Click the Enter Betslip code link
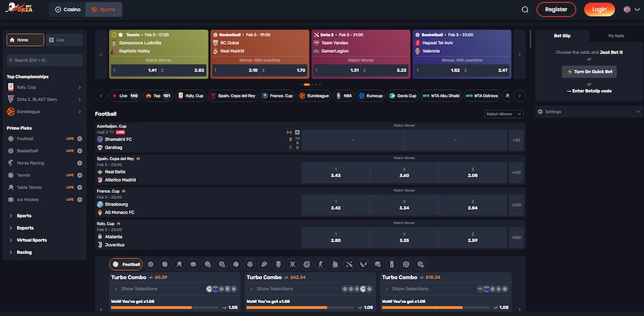 (x=589, y=91)
